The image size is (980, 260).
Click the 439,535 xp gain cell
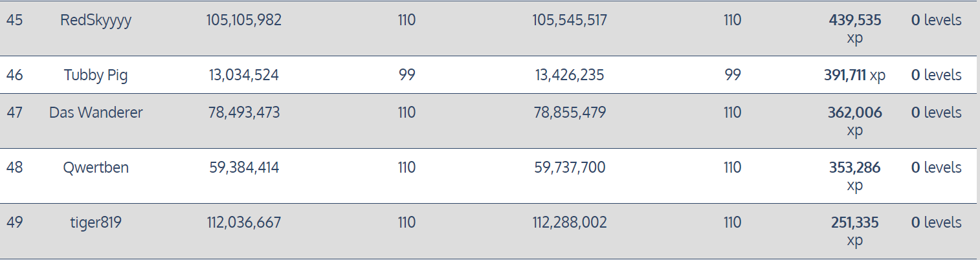click(x=855, y=29)
